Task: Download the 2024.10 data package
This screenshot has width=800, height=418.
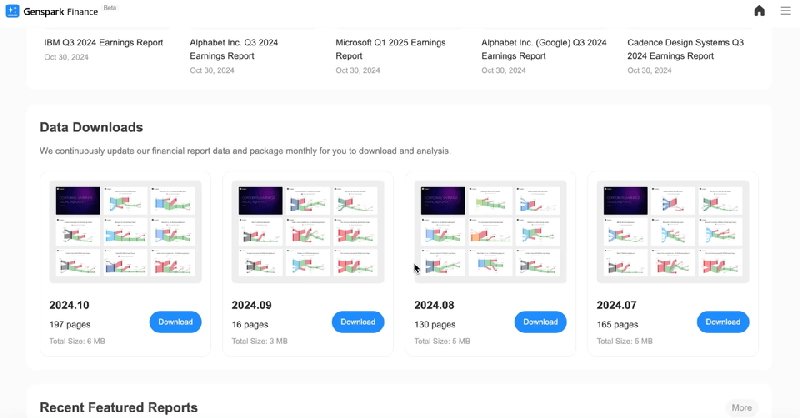Action: pyautogui.click(x=175, y=322)
